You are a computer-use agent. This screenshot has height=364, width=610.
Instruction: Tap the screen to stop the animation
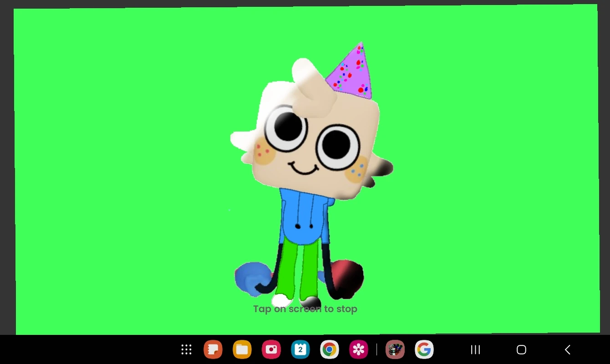click(x=305, y=308)
